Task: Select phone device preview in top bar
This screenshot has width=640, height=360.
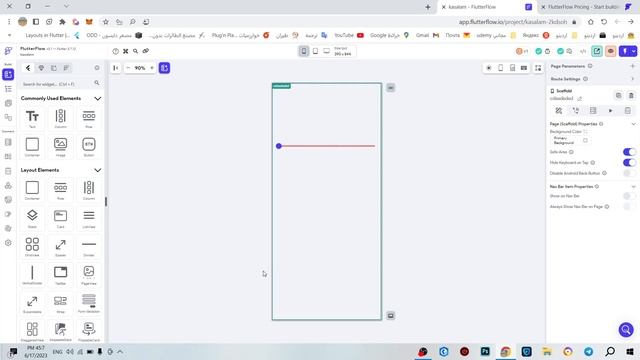Action: [x=304, y=51]
